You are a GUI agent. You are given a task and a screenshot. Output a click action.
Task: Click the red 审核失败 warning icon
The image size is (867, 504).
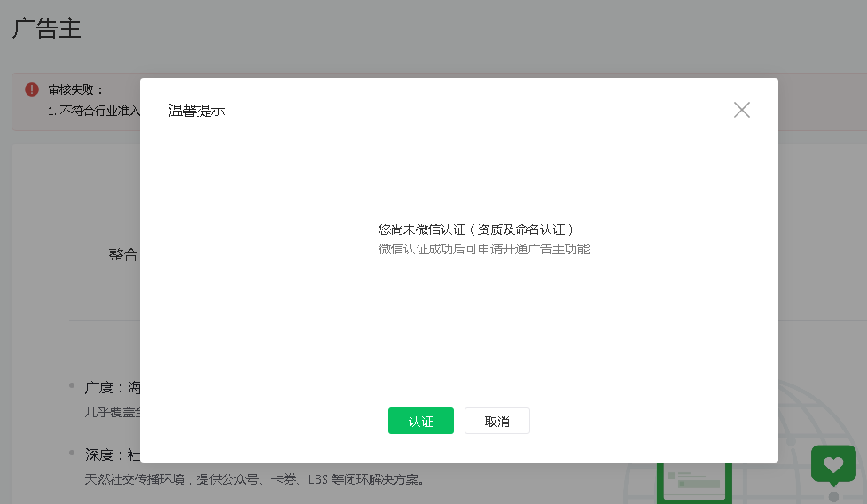[x=32, y=89]
